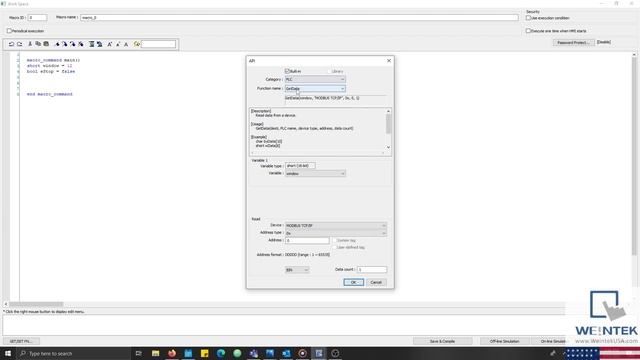The image size is (640, 360).
Task: Click the Paste icon in macro toolbar
Action: [x=46, y=44]
